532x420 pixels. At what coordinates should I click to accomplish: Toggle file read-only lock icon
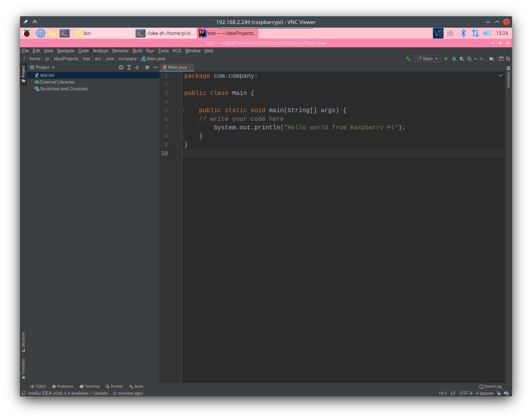498,393
